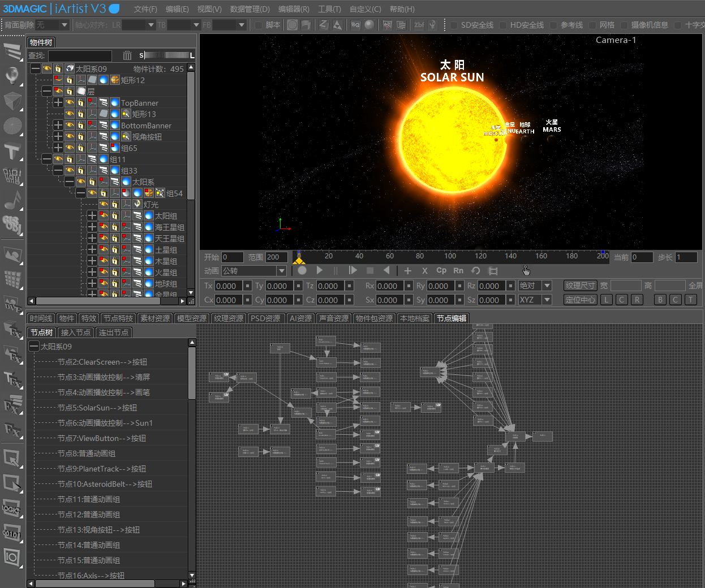
Task: Click the Rn keyframe icon
Action: click(x=458, y=271)
